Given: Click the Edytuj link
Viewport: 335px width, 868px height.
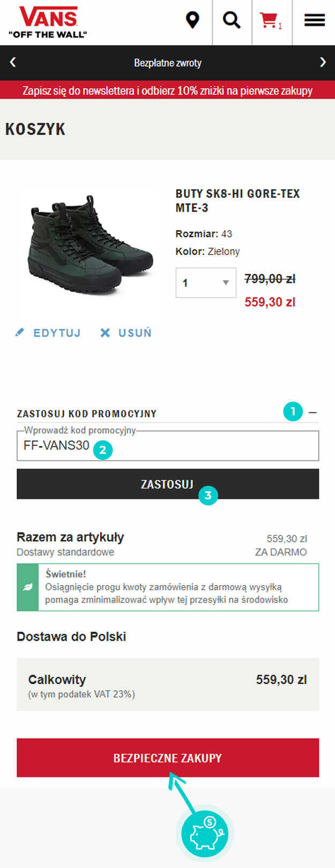Looking at the screenshot, I should [57, 333].
